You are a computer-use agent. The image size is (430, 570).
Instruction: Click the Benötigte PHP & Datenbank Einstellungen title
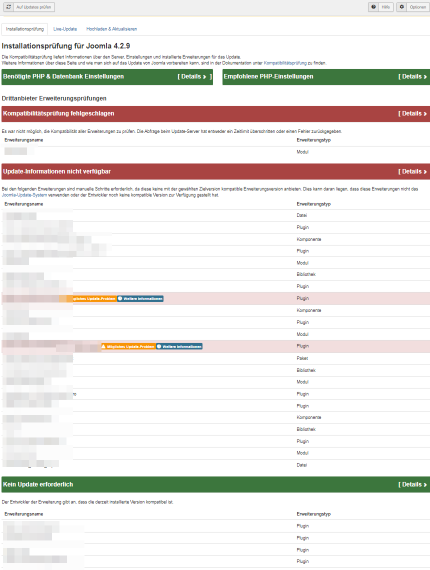click(64, 77)
